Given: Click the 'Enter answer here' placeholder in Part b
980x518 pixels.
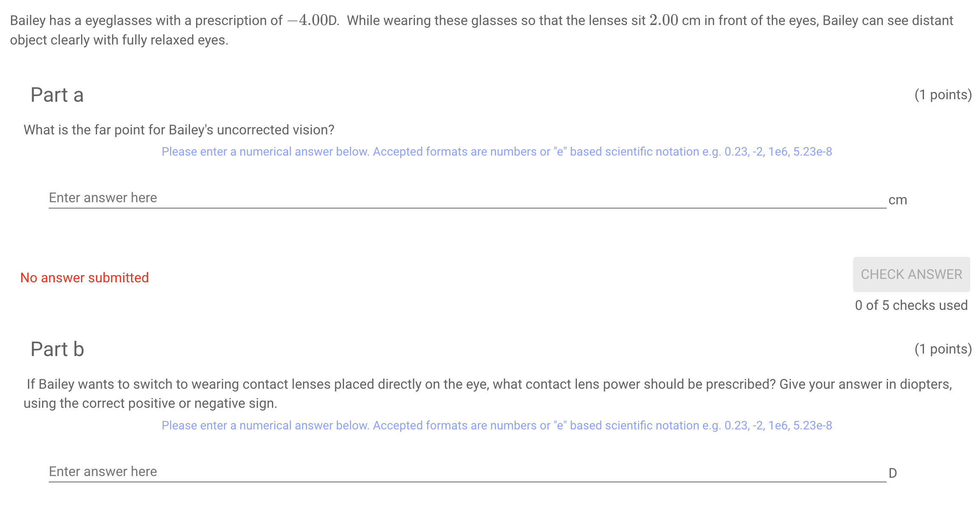Looking at the screenshot, I should [103, 471].
